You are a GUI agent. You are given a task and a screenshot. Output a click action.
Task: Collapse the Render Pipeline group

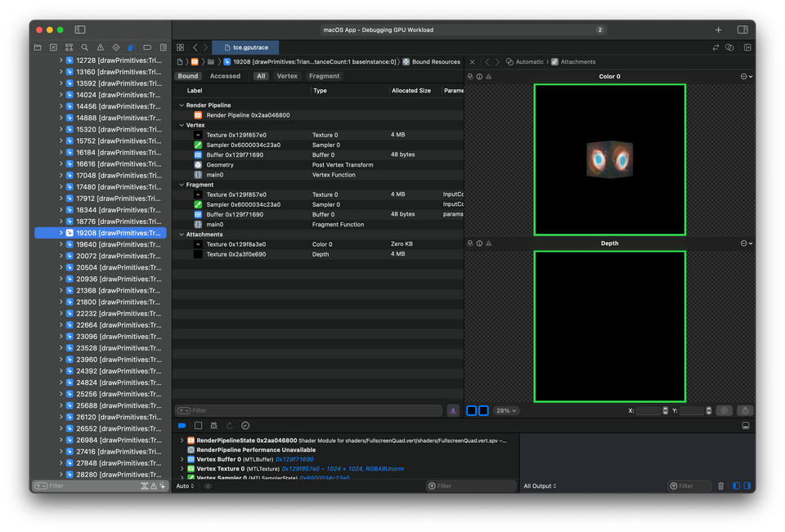[x=182, y=105]
